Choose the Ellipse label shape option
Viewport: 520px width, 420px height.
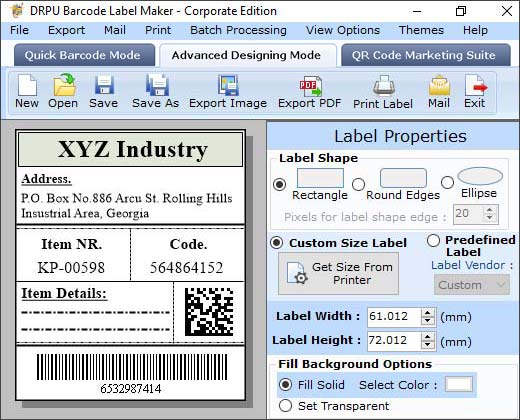447,182
